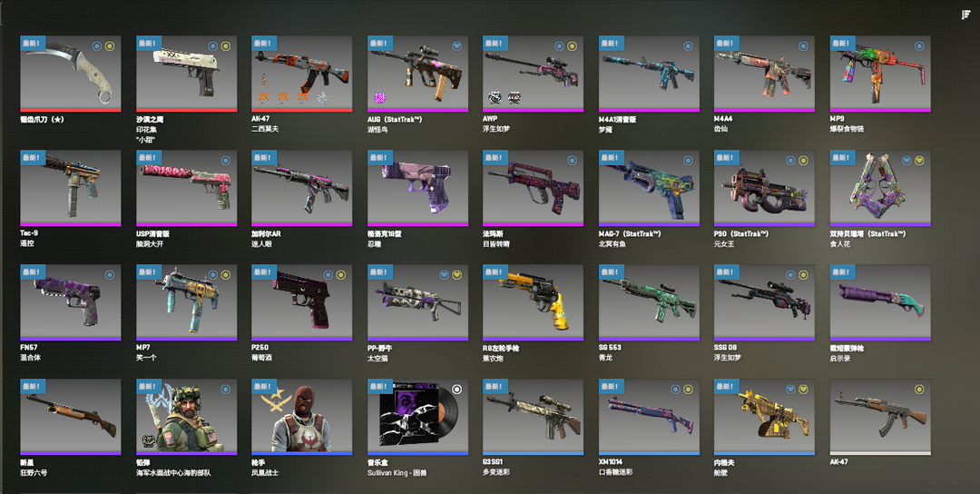Image resolution: width=980 pixels, height=494 pixels.
Task: Click the silver sticker on the AK-47 二西莫夫 tile
Action: click(322, 97)
